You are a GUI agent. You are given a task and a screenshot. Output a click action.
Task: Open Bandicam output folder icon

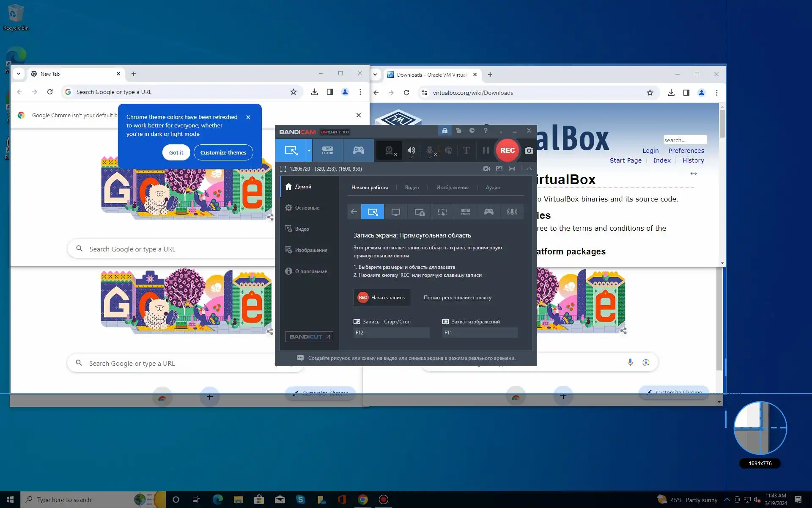pyautogui.click(x=458, y=131)
